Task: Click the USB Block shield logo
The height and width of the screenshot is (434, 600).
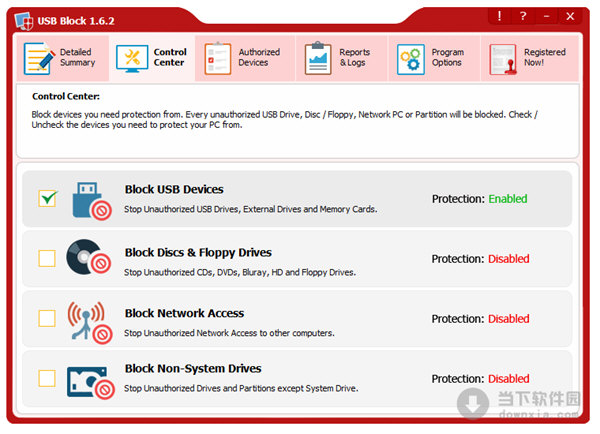Action: click(24, 21)
